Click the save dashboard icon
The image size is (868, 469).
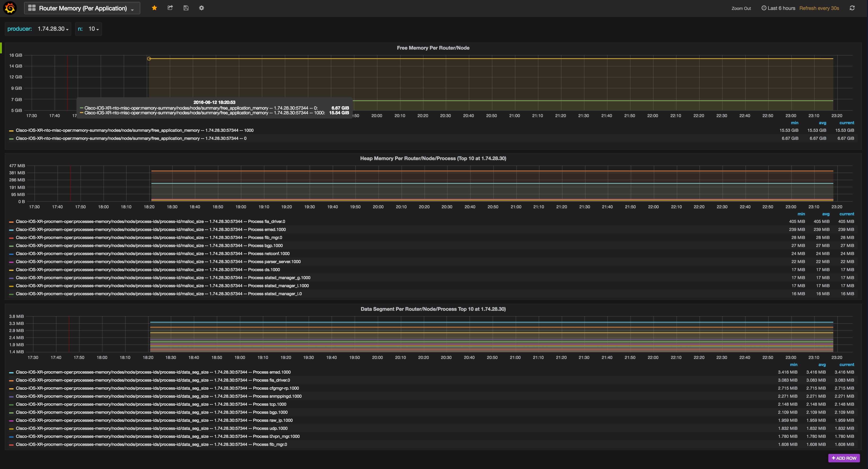[x=186, y=8]
